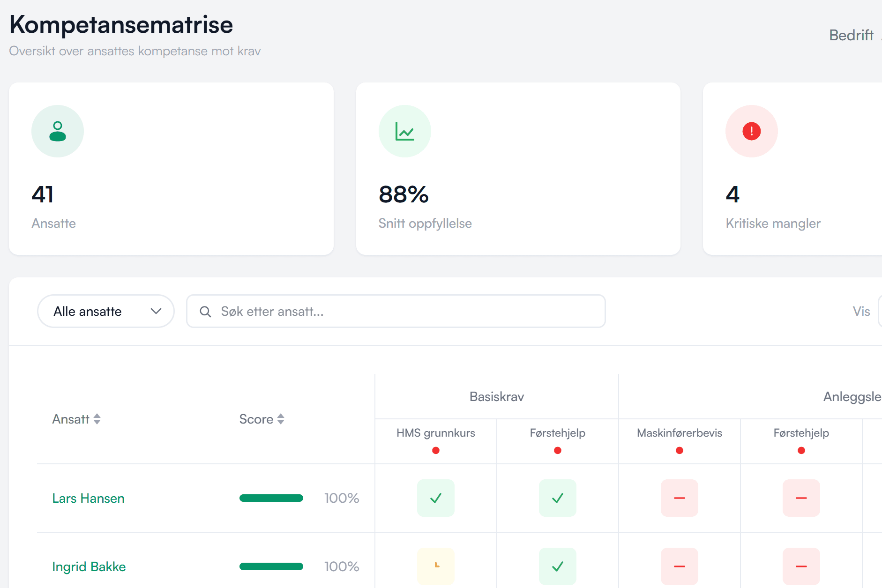Click the 88% Snitt oppfyllelse value

point(404,194)
